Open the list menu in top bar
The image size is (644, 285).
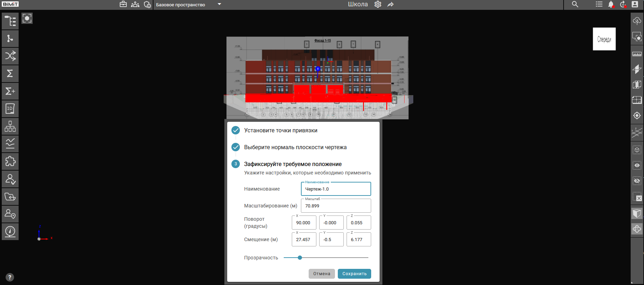click(x=599, y=5)
